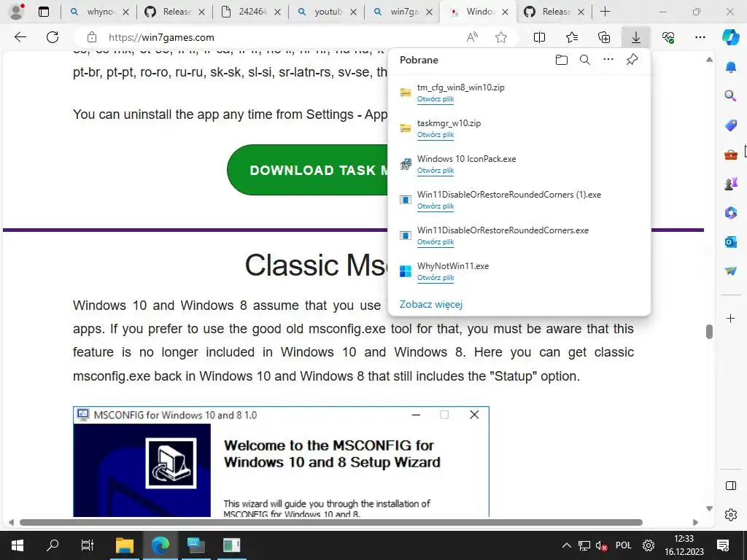Toggle the Downloads toolbar button

(x=636, y=37)
